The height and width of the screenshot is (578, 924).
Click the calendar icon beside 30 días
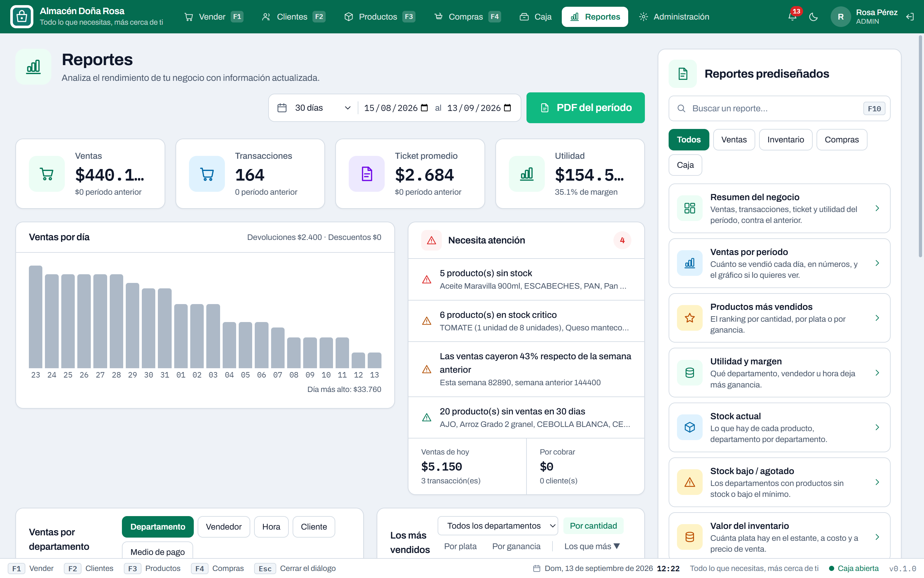pyautogui.click(x=282, y=108)
